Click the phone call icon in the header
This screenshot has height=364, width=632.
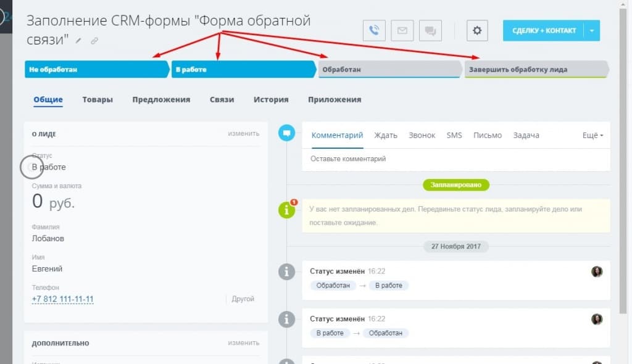375,30
